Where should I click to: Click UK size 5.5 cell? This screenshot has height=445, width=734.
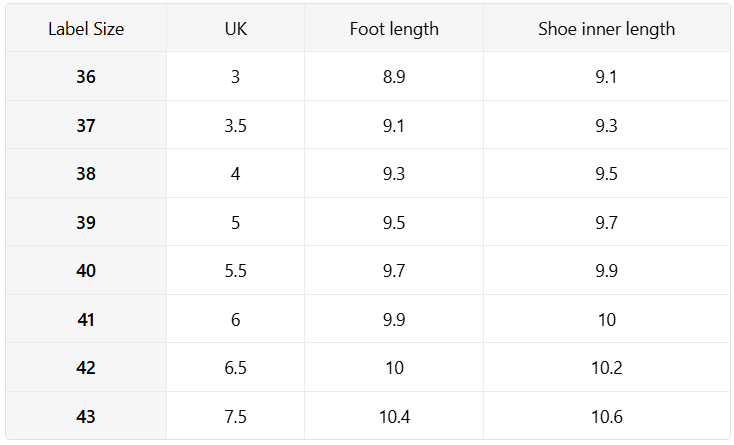pyautogui.click(x=235, y=271)
